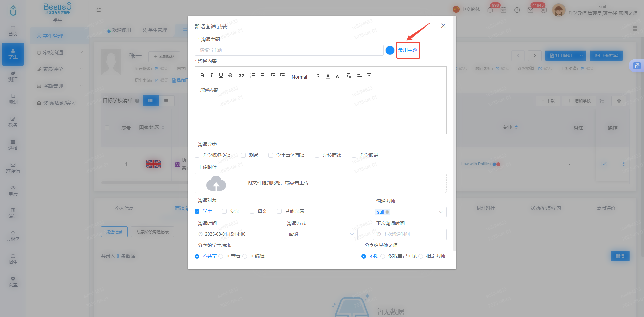Screen dimensions: 644x317
Task: Toggle bold formatting in editor toolbar
Action: tap(202, 76)
